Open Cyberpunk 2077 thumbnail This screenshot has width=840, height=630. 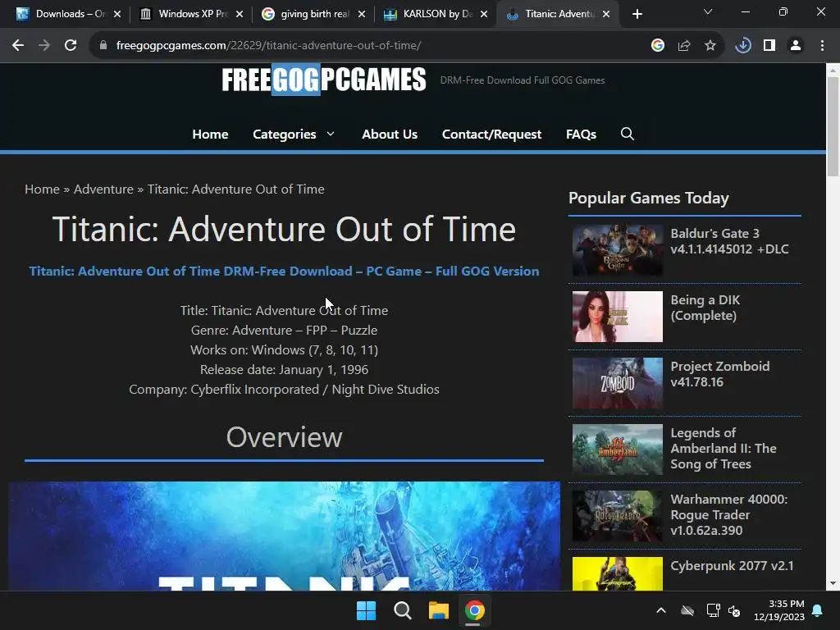(617, 573)
